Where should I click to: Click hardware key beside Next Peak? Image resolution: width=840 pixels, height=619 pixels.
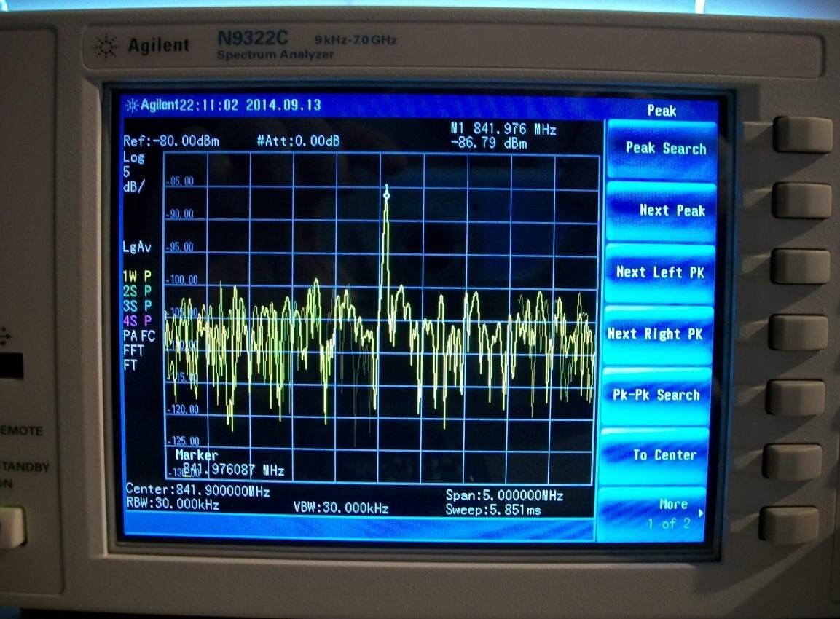801,200
